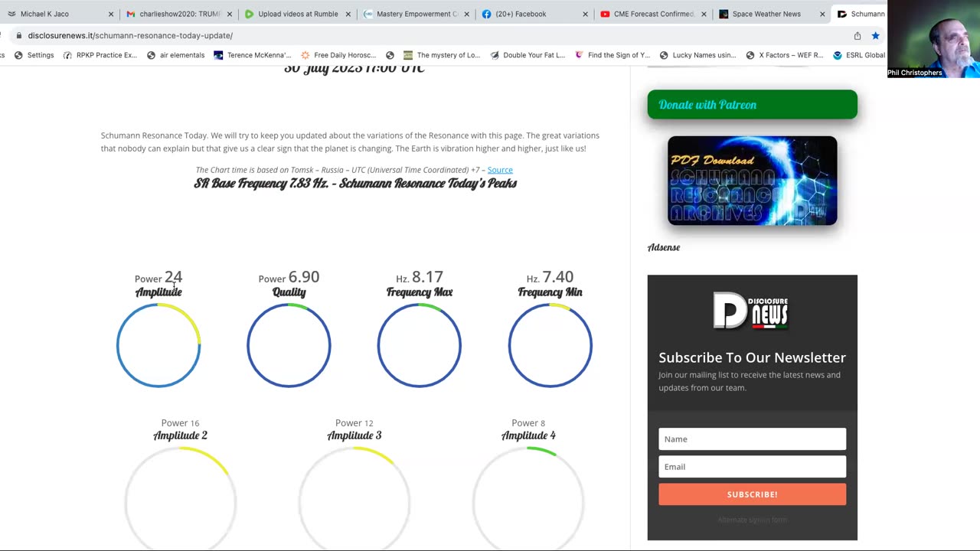980x551 pixels.
Task: Click the Phil Christophers webcam overlay
Action: point(933,39)
